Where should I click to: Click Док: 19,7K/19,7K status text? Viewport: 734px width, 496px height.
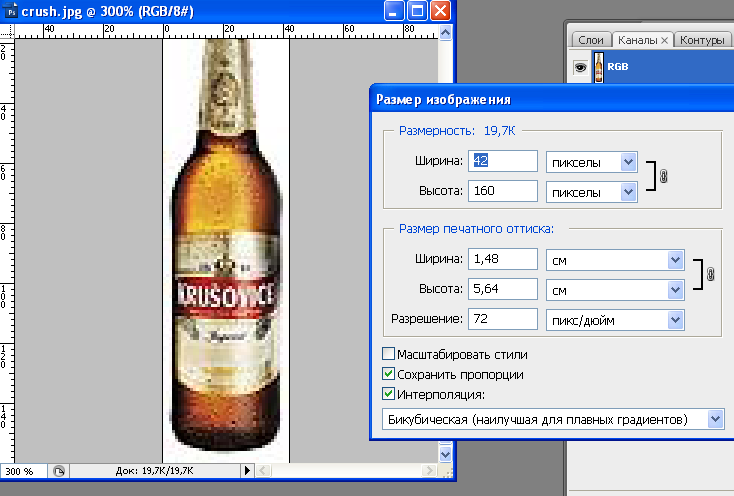154,471
